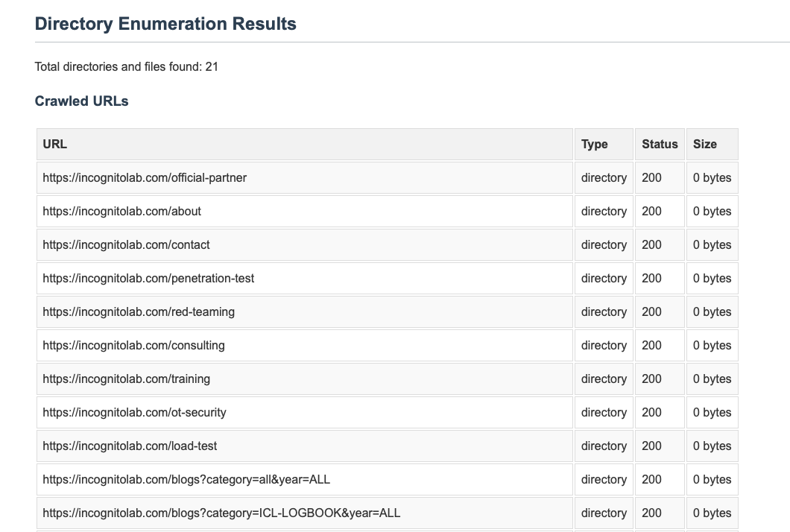790x532 pixels.
Task: Select the blogs?category=ICL-LOGBOOK URL cell
Action: [305, 513]
